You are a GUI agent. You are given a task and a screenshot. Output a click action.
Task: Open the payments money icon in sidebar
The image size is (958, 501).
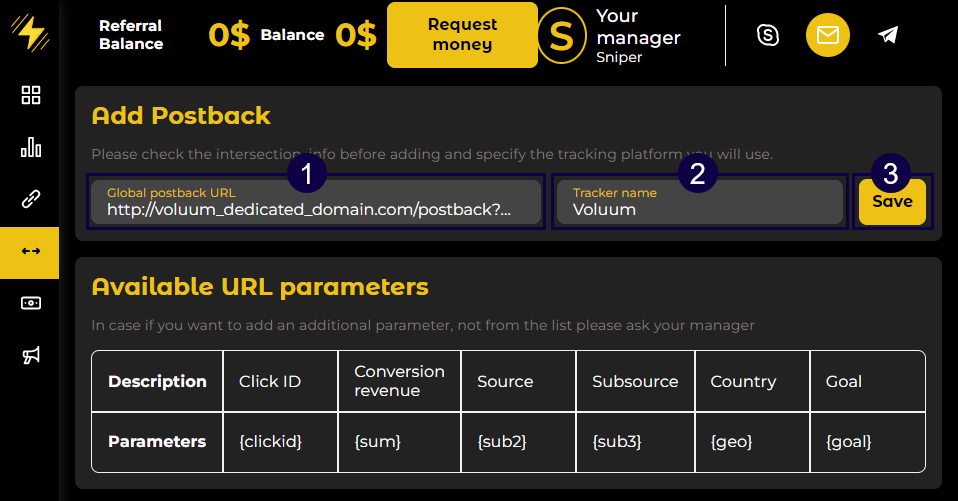(x=31, y=303)
